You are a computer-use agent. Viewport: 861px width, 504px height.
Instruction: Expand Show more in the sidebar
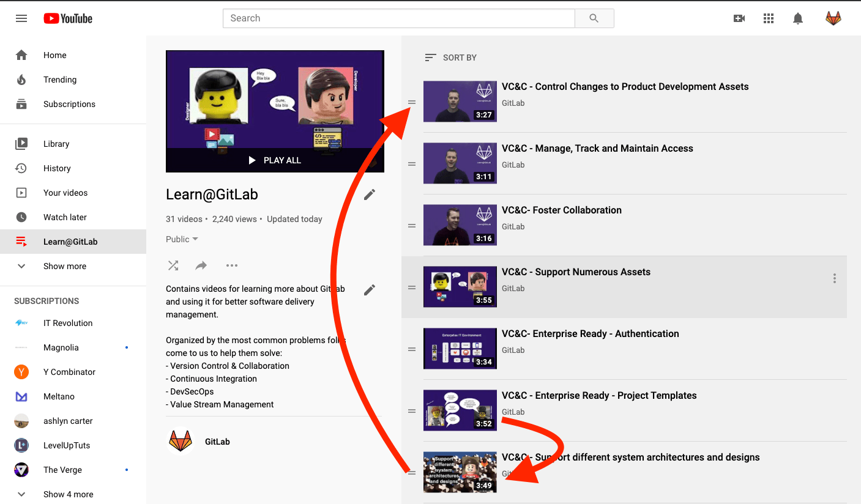pos(64,266)
